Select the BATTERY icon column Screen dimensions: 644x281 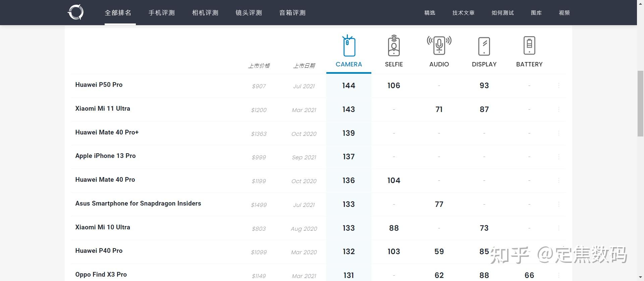click(x=529, y=45)
